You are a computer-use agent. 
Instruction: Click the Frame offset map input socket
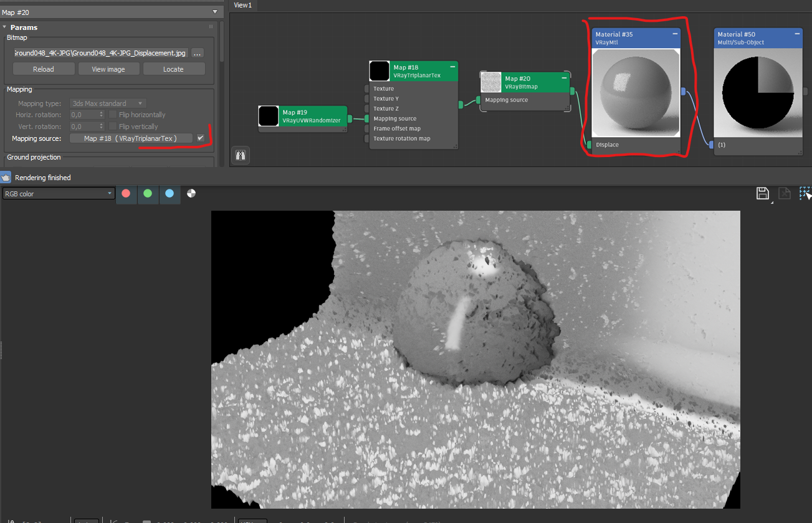[x=367, y=128]
